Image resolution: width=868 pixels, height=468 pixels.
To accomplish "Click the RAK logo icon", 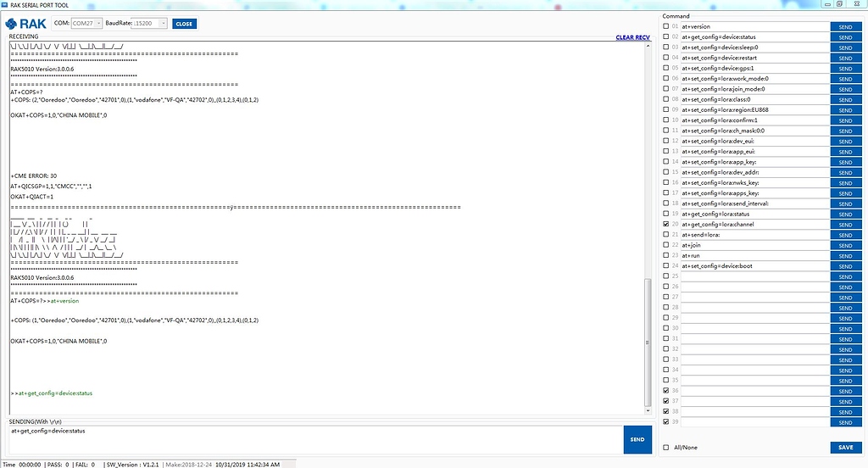I will point(26,24).
